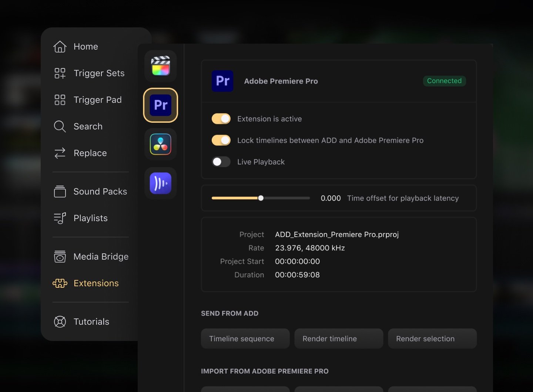Click the Timeline sequence button
533x392 pixels.
[245, 339]
